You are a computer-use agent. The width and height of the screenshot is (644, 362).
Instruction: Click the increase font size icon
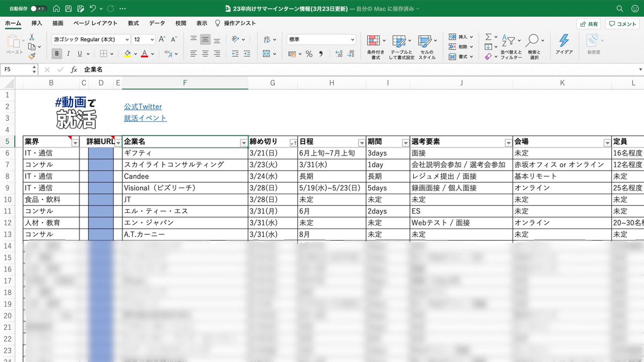(x=162, y=40)
